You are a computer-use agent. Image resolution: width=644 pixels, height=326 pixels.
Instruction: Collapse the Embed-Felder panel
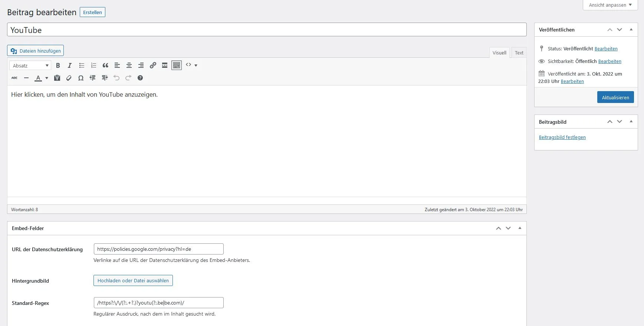520,228
